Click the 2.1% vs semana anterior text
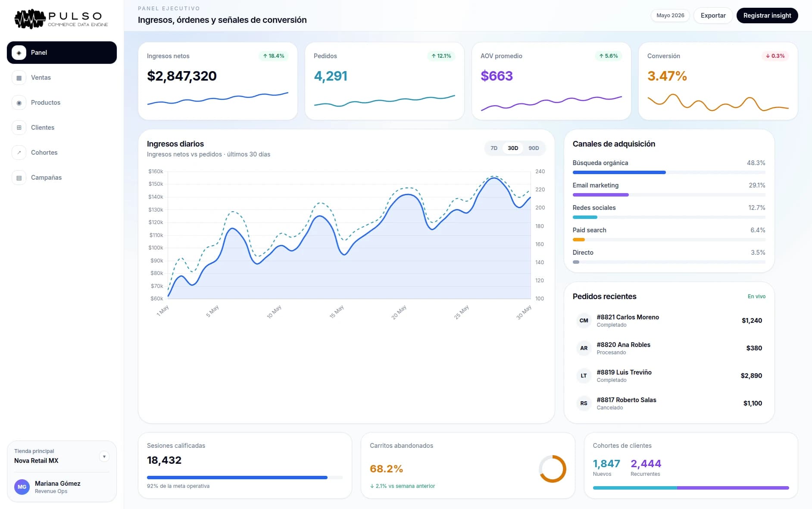Viewport: 812px width, 509px height. tap(403, 486)
